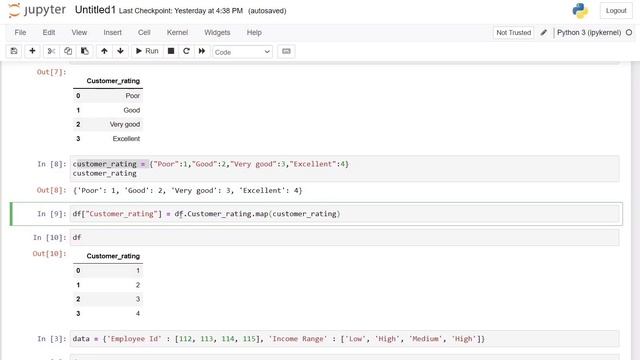Image resolution: width=640 pixels, height=360 pixels.
Task: Click the Logout button
Action: pos(616,11)
